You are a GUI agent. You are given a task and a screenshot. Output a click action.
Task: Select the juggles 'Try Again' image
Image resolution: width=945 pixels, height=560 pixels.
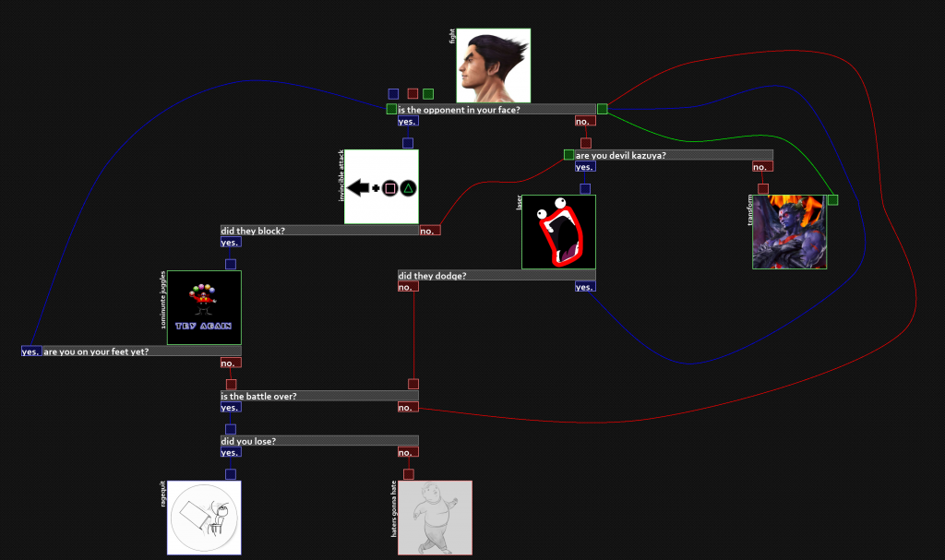pos(204,307)
